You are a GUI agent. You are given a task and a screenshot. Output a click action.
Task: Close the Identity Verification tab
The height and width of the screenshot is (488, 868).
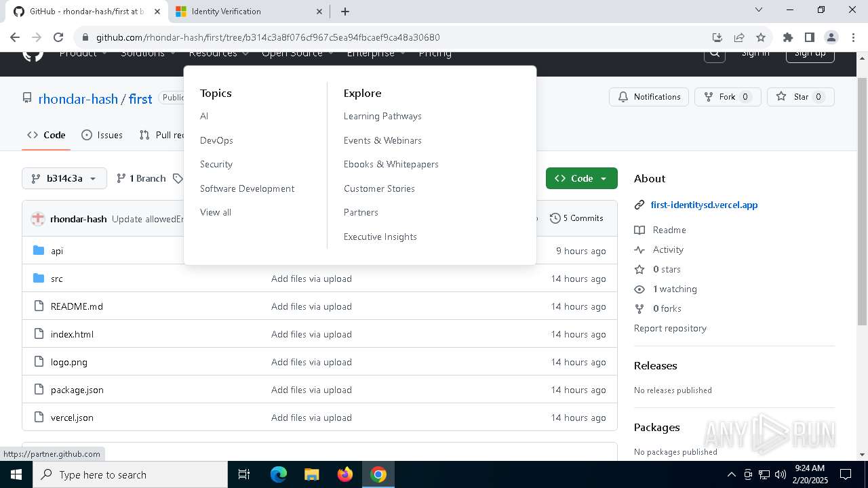coord(320,11)
